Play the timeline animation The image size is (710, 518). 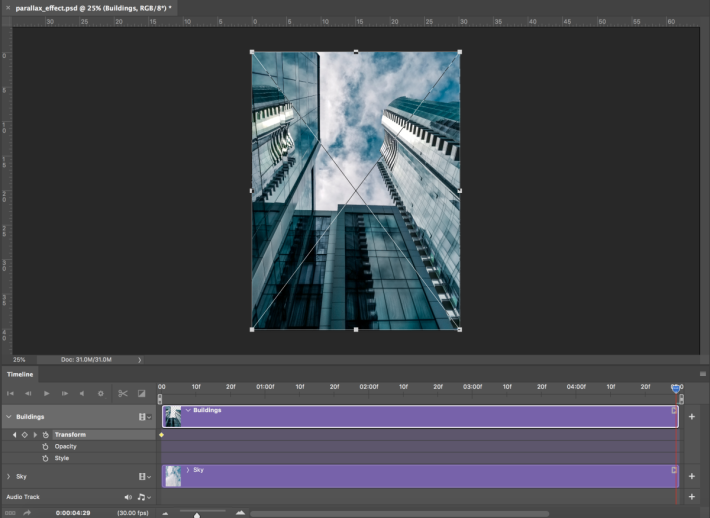pos(46,393)
